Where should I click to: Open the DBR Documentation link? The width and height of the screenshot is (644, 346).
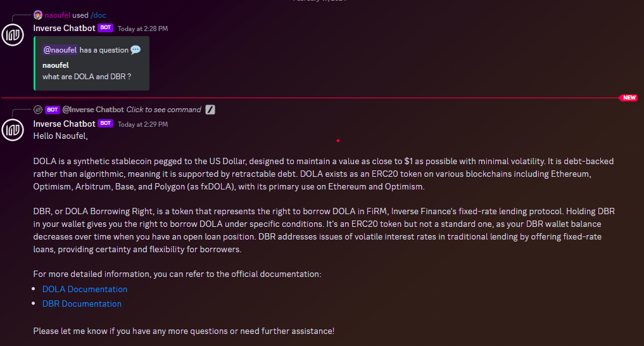coord(82,304)
